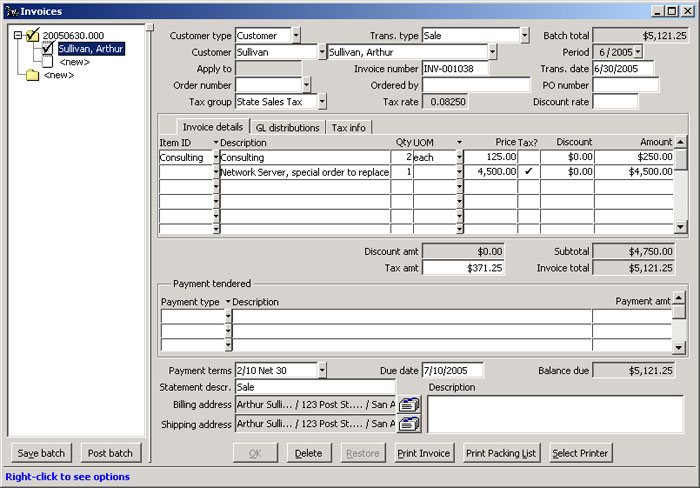Click payment tendered scrollbar down arrow
Screen dimensions: 700x488
click(679, 347)
